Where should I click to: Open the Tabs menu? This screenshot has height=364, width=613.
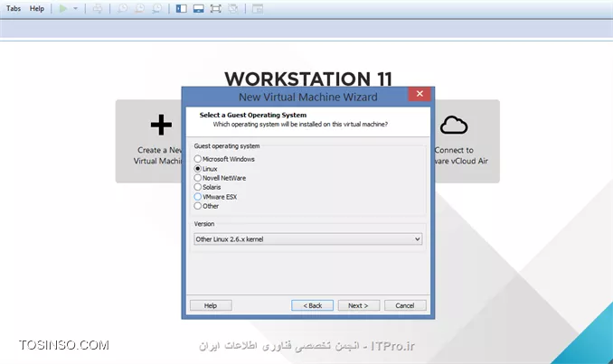pos(14,9)
